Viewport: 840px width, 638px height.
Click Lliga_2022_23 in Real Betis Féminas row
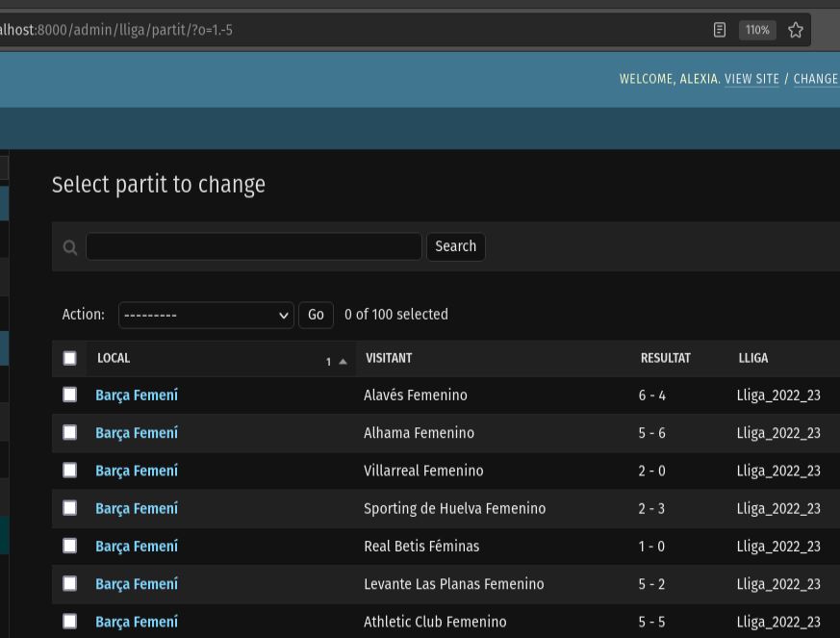[778, 547]
